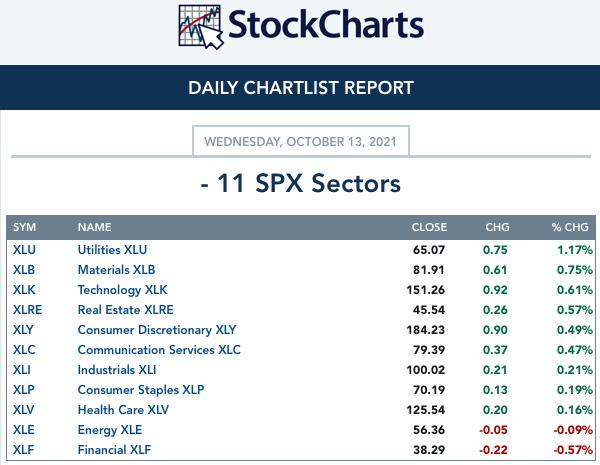
Task: Open Consumer Discretionary XLY link
Action: tap(157, 330)
